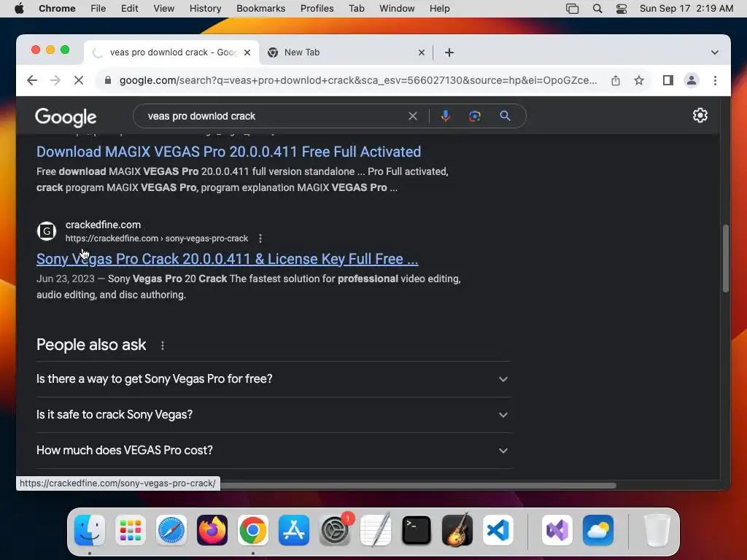This screenshot has height=560, width=747.
Task: Launch Firefox from the dock
Action: (212, 530)
